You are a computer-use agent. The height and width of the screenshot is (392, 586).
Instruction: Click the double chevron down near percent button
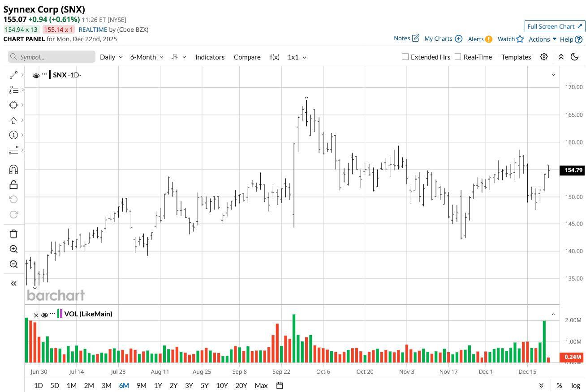[541, 386]
